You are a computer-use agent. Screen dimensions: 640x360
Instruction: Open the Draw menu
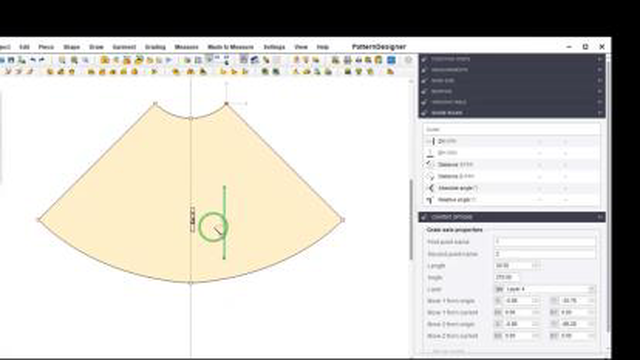coord(96,47)
